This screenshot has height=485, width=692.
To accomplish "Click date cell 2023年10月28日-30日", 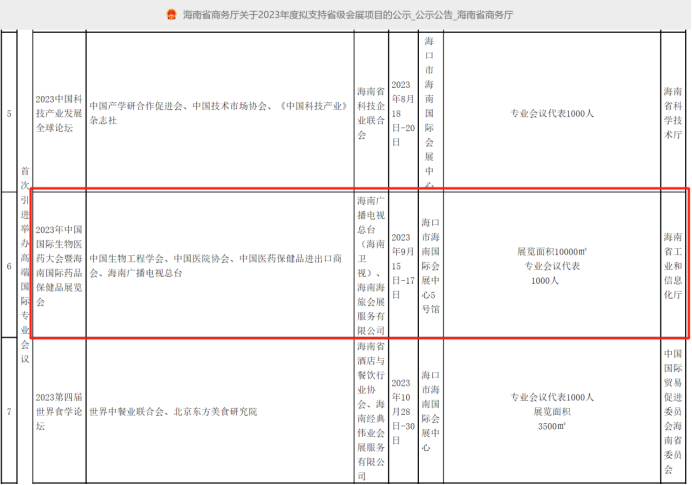I will coord(403,411).
